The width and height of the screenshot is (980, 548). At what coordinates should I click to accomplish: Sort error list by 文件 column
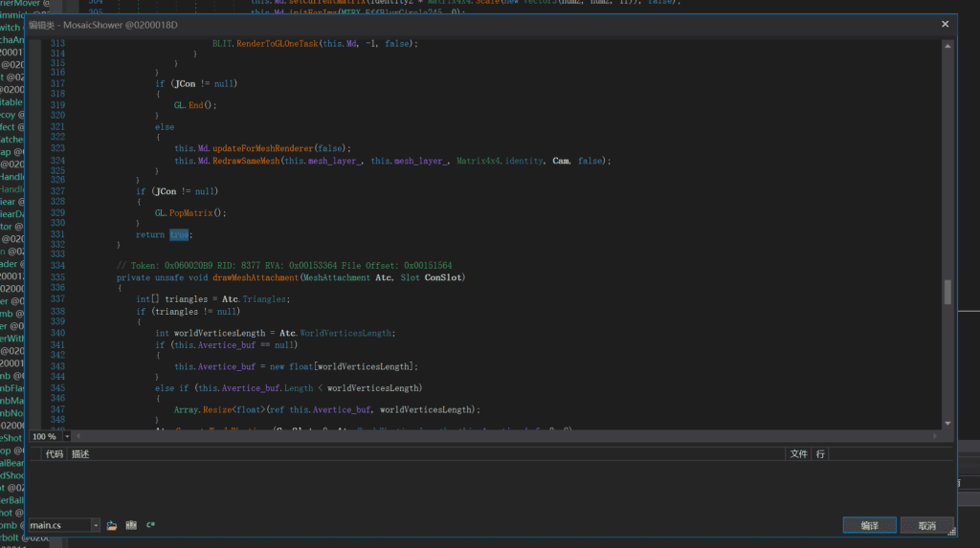click(x=799, y=454)
